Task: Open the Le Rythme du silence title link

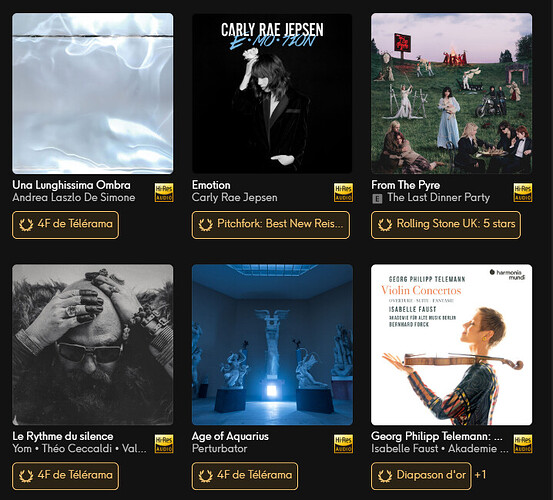Action: pos(63,437)
